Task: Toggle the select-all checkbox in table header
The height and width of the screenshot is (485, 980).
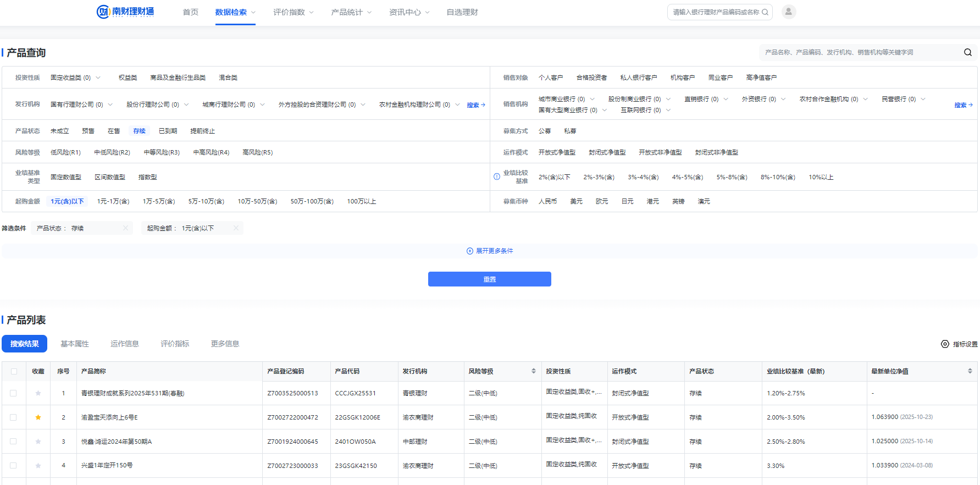Action: (x=14, y=372)
